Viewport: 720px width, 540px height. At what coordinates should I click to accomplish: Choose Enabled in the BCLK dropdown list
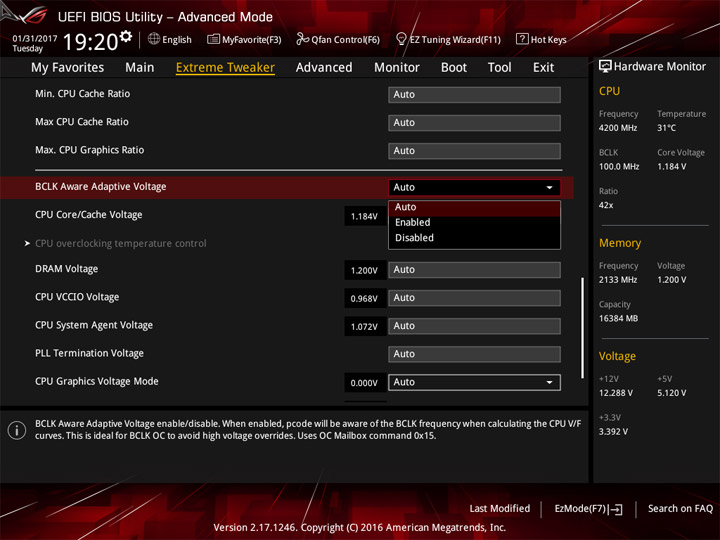point(474,223)
